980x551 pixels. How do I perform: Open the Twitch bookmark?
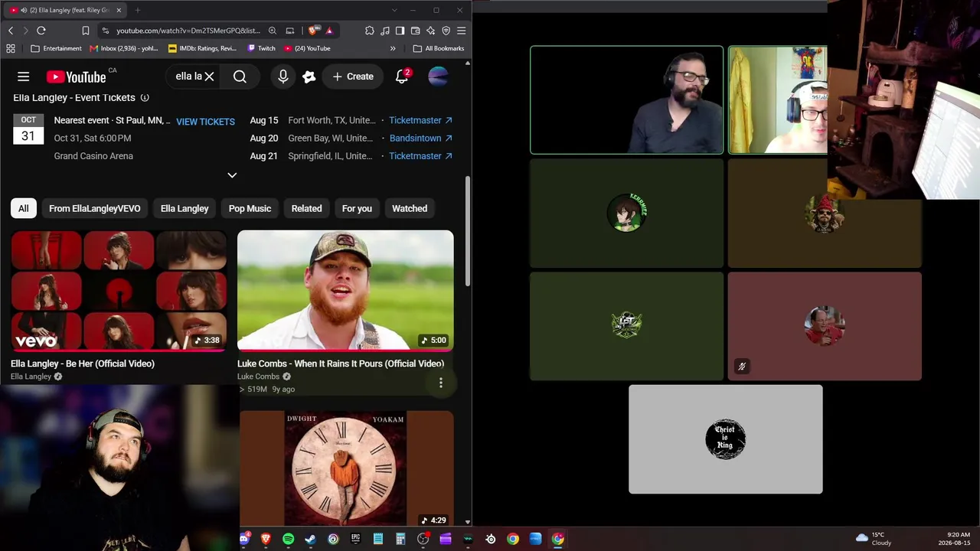point(261,48)
